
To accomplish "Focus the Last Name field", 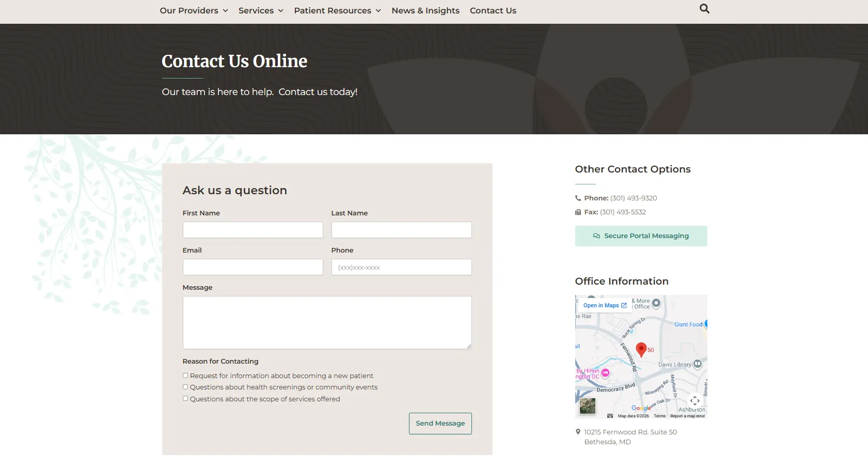I will pyautogui.click(x=402, y=230).
